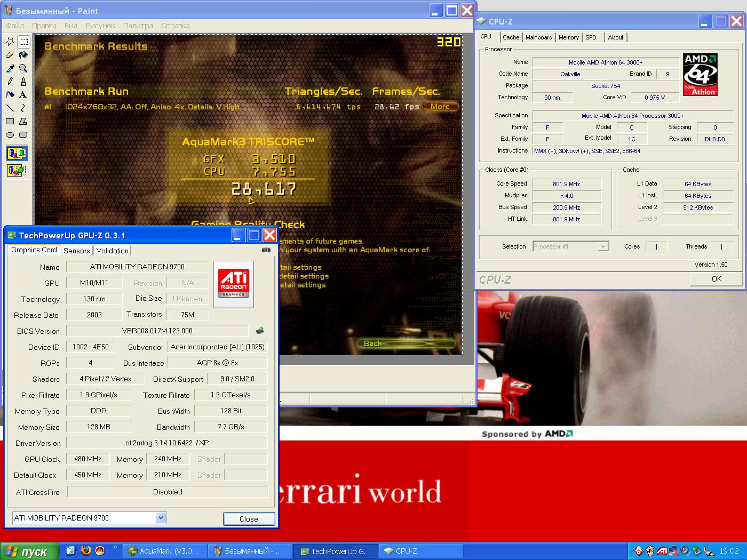The image size is (747, 560).
Task: Enable transparent selection mode option in Paint
Action: coord(17,170)
